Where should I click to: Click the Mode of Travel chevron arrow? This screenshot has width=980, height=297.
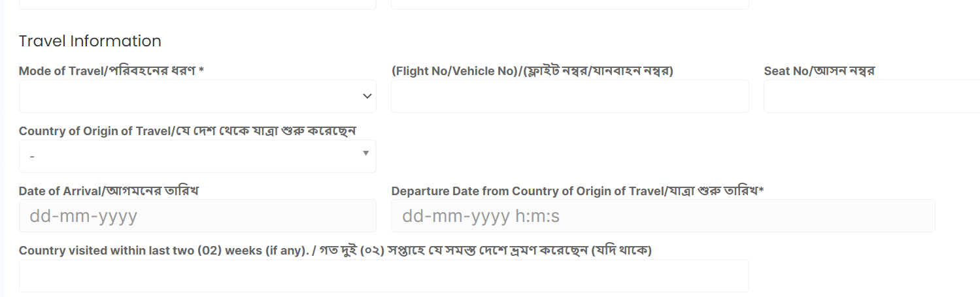point(367,97)
